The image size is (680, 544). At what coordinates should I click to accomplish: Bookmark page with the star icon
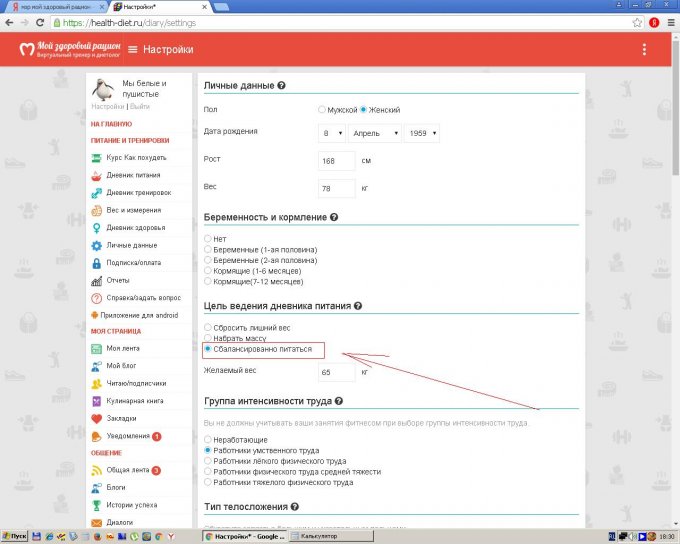638,21
